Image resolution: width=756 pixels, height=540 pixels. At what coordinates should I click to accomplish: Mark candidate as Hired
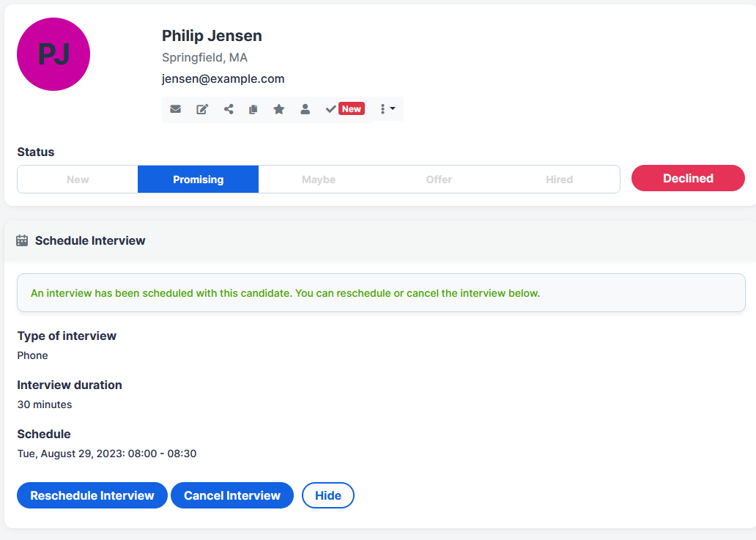tap(559, 180)
